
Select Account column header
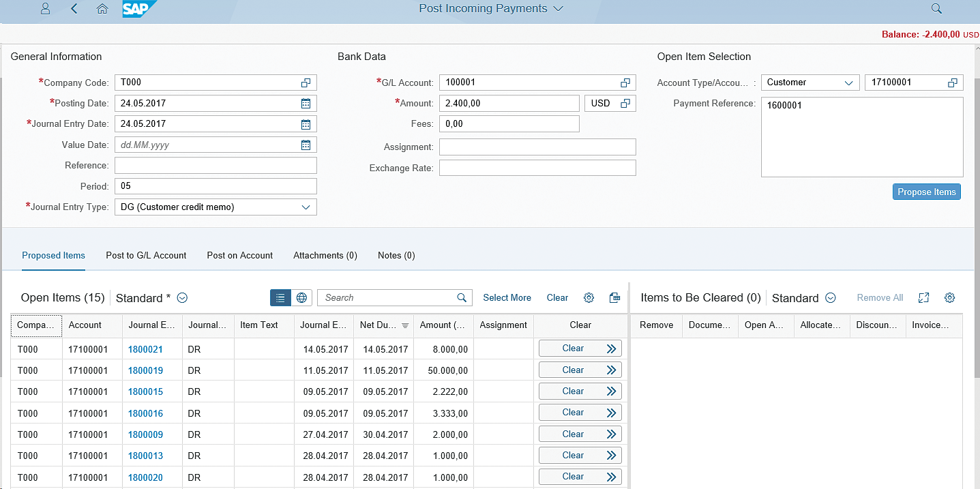92,325
